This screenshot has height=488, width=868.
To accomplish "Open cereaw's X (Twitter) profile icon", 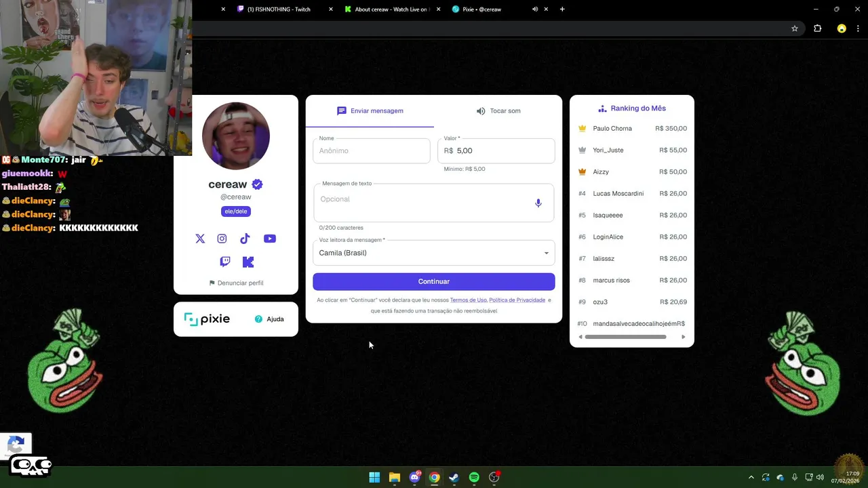I will pyautogui.click(x=200, y=239).
